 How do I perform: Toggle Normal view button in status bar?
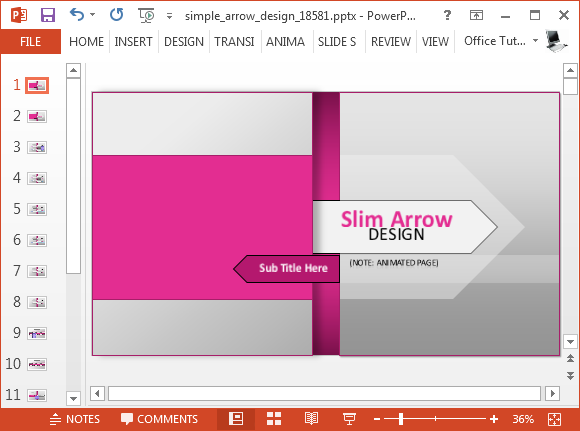236,419
